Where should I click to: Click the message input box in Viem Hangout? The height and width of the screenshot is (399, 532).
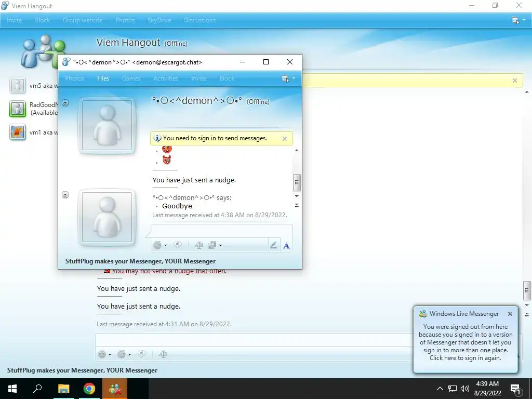(255, 340)
